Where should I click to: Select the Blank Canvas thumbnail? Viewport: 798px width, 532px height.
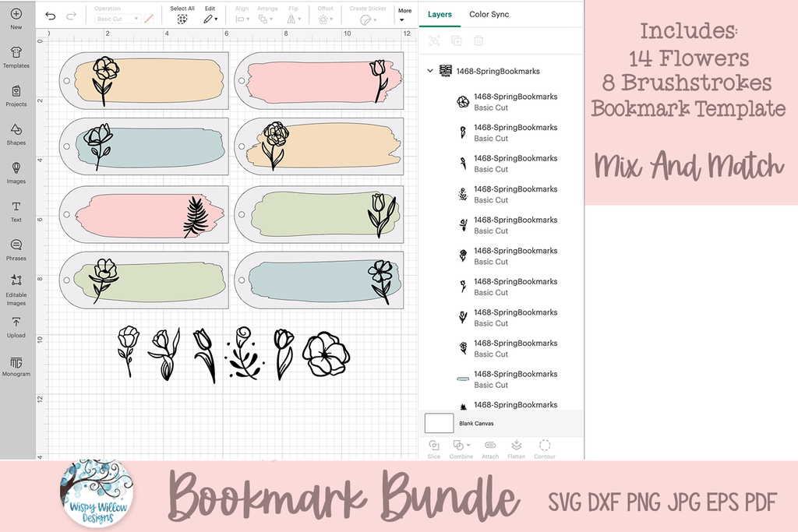point(439,423)
